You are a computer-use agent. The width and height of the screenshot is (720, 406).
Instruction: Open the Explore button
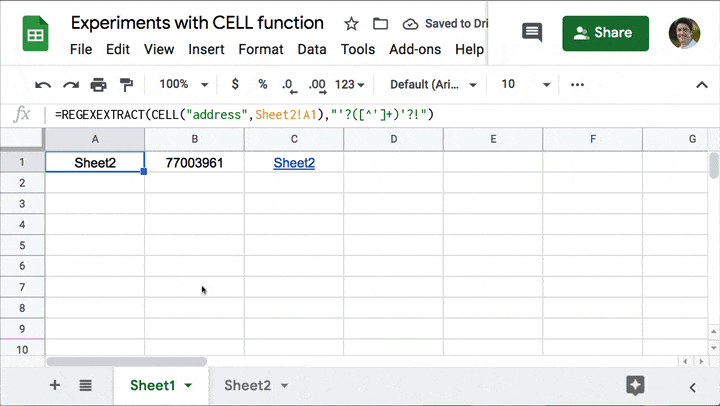point(634,385)
